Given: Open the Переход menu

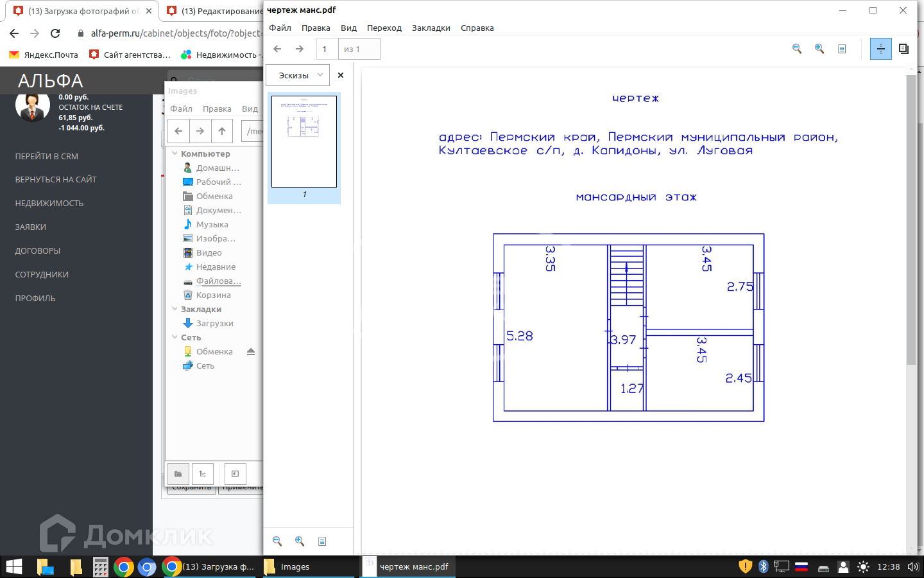Looking at the screenshot, I should point(384,28).
